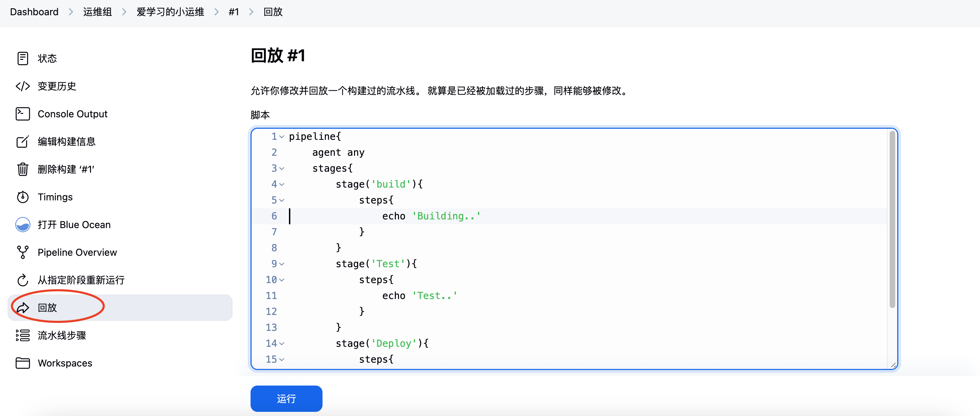Click the Console Output terminal icon
This screenshot has width=980, height=416.
pos(22,114)
